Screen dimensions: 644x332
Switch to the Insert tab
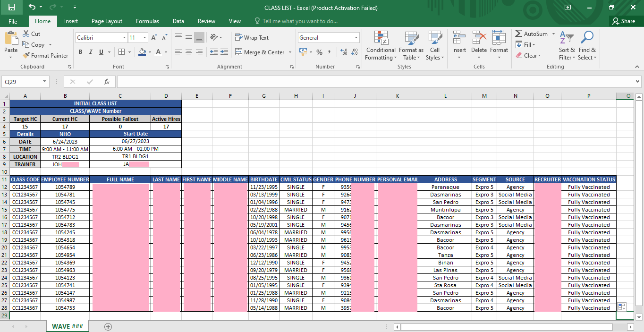click(71, 21)
